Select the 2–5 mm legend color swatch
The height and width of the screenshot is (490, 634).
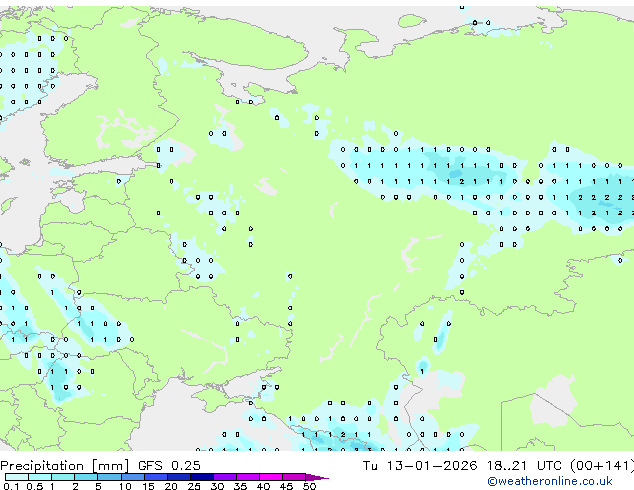pyautogui.click(x=86, y=477)
